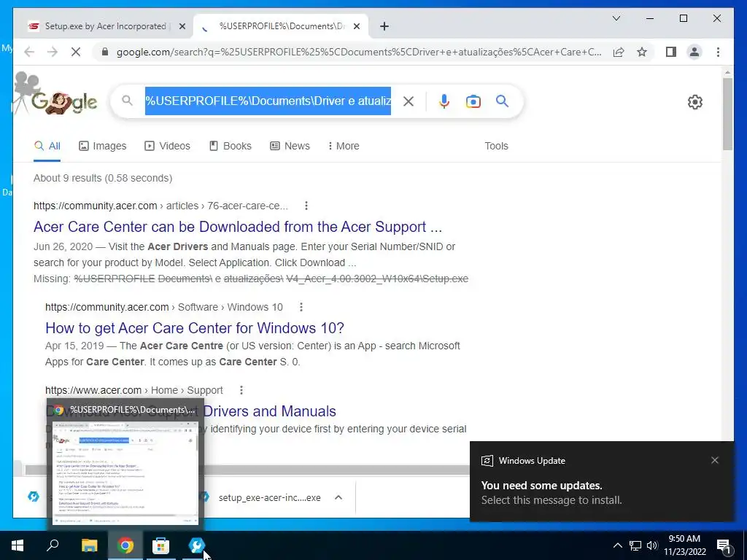Switch to Videos results
Viewport: 747px width, 560px height.
(x=167, y=146)
